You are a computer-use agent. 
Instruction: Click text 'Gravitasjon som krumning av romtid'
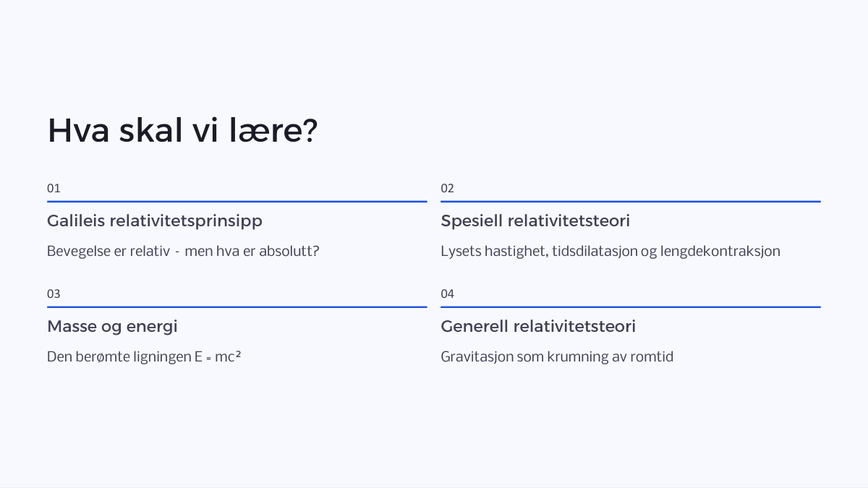[557, 356]
